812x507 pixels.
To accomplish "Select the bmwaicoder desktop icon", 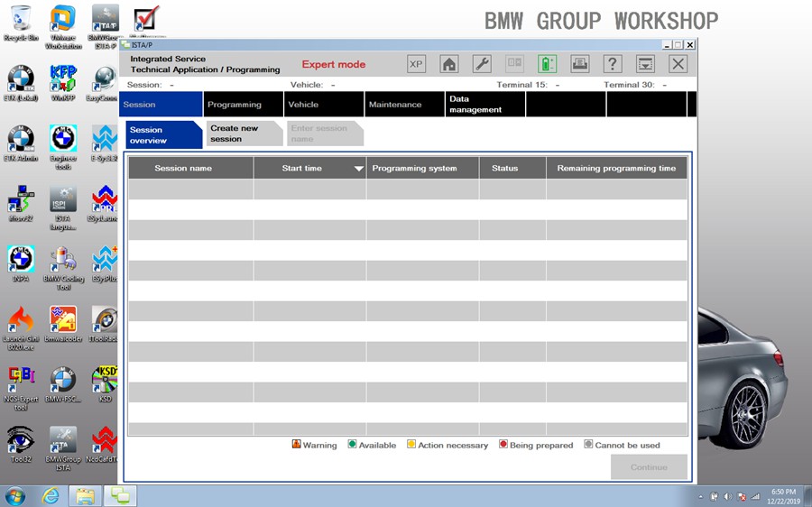I will click(63, 324).
